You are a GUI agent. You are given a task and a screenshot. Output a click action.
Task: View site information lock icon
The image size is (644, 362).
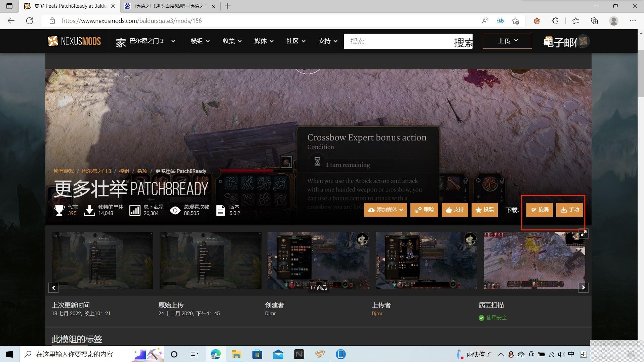coord(52,21)
